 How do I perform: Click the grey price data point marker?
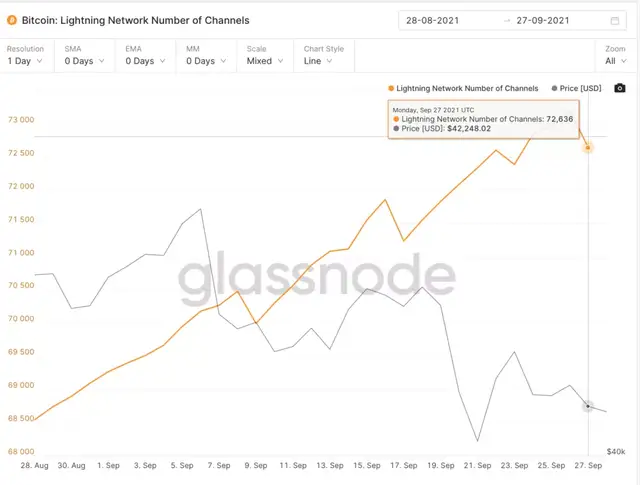(x=588, y=406)
